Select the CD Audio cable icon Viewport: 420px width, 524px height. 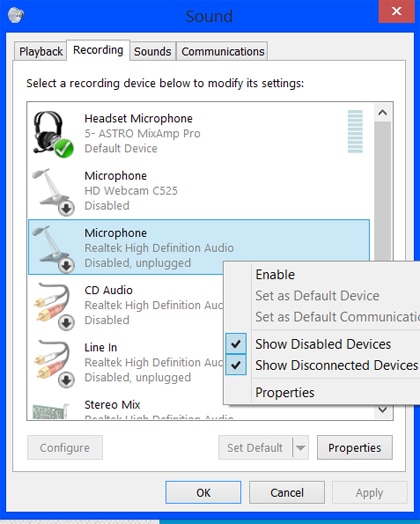coord(53,306)
